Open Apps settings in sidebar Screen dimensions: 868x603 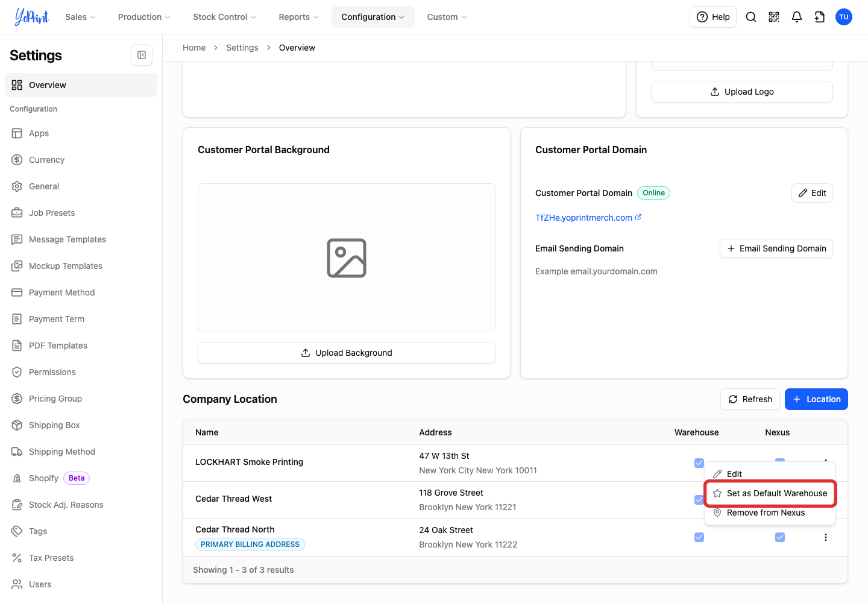click(x=81, y=133)
